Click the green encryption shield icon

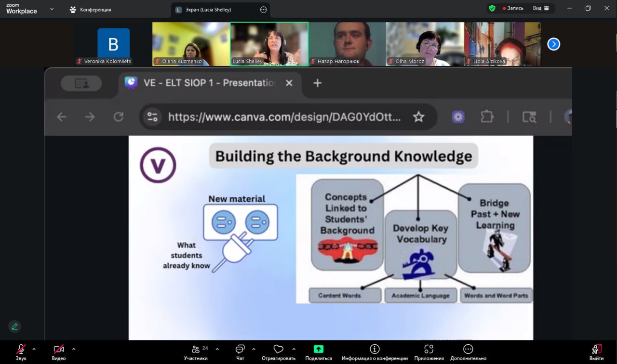click(492, 8)
